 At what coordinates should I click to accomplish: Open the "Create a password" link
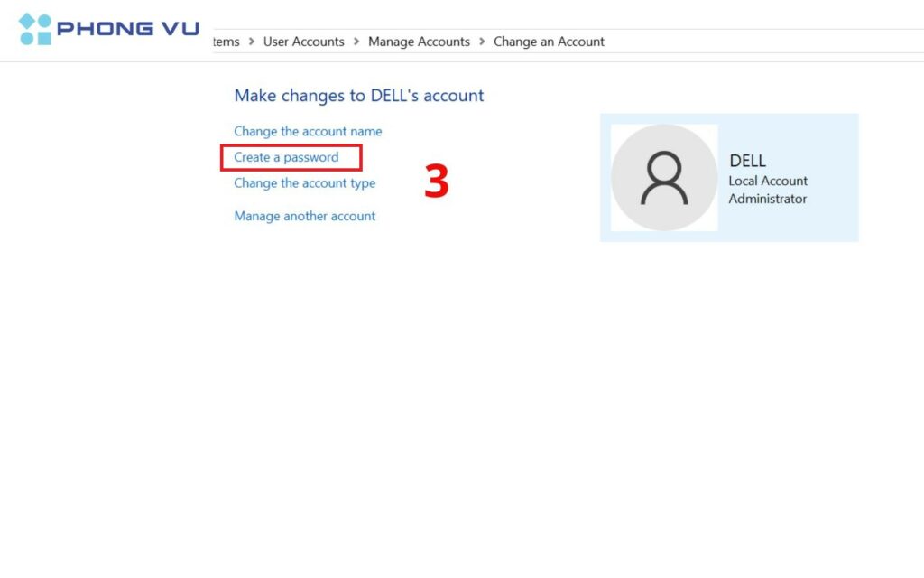point(290,157)
